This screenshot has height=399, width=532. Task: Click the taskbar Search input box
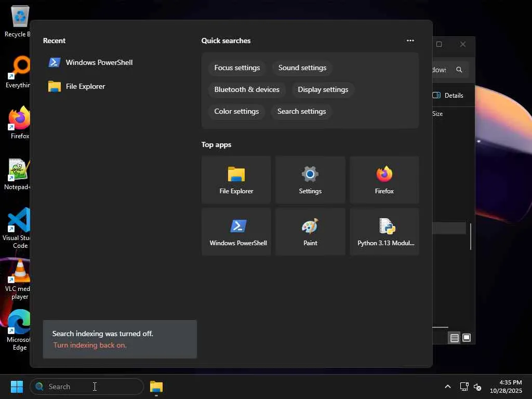point(87,387)
